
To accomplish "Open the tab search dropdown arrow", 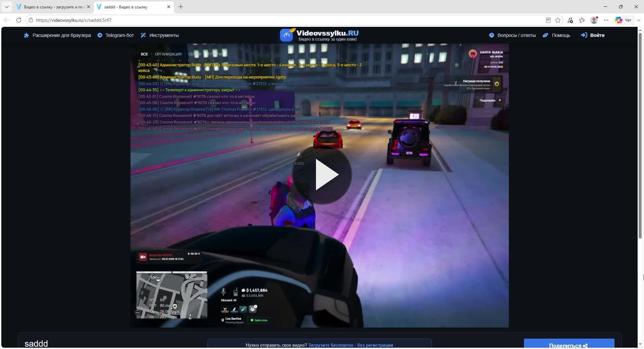I will [x=6, y=7].
